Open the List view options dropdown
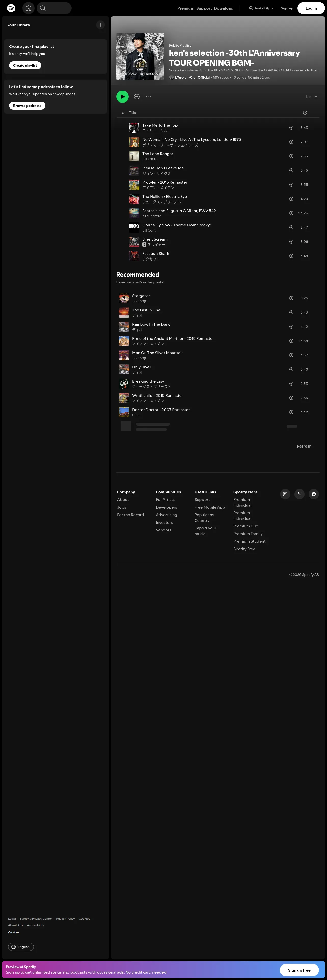327x980 pixels. pos(311,97)
